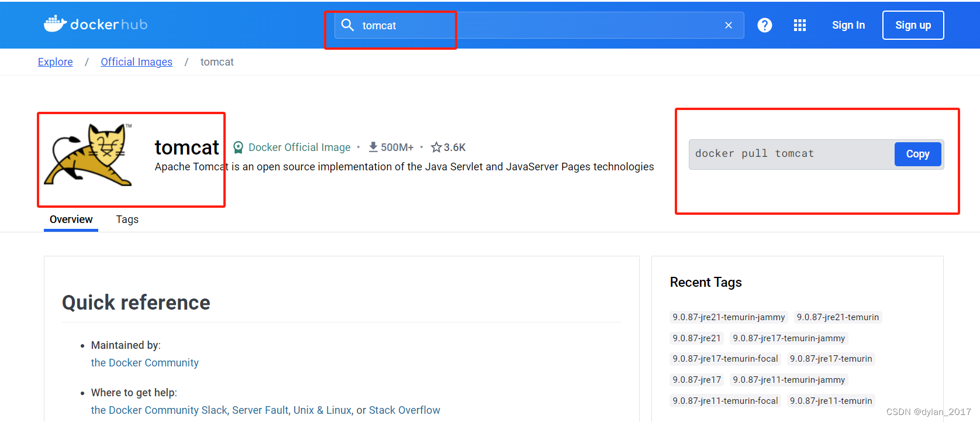Select tag 9.0.87-jre11-temurin
The image size is (980, 422).
[x=831, y=401]
